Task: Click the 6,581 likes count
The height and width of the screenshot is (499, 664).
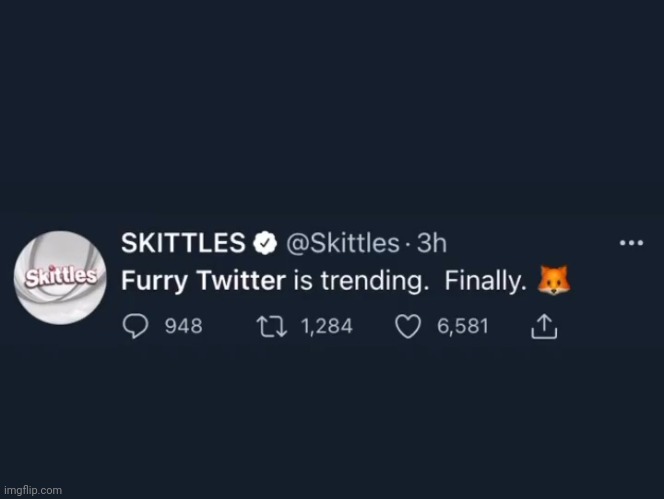Action: [x=463, y=327]
